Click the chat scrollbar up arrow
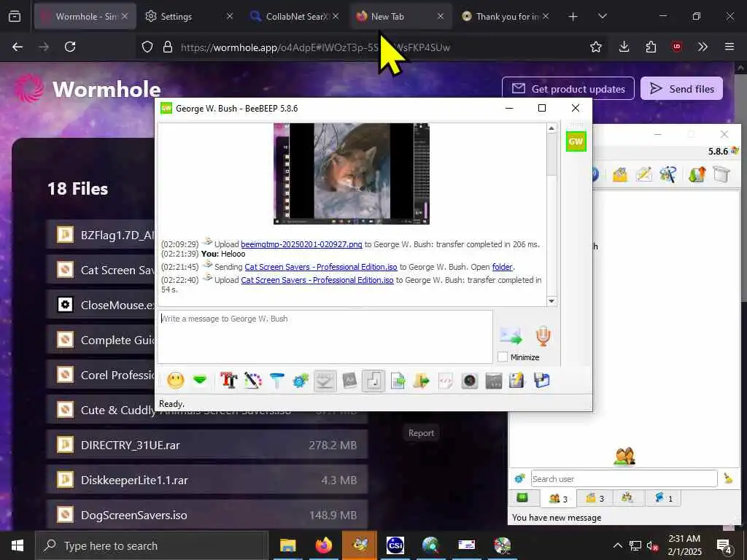Image resolution: width=747 pixels, height=560 pixels. (x=551, y=128)
